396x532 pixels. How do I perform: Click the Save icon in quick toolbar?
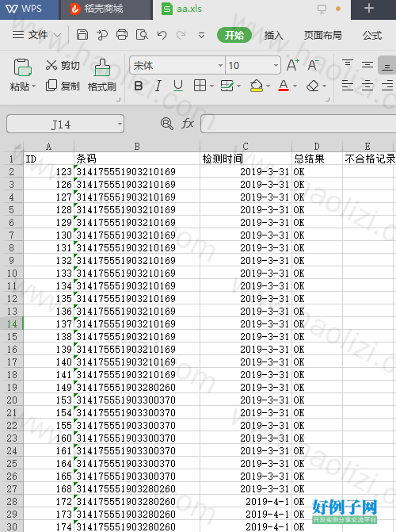click(x=82, y=35)
